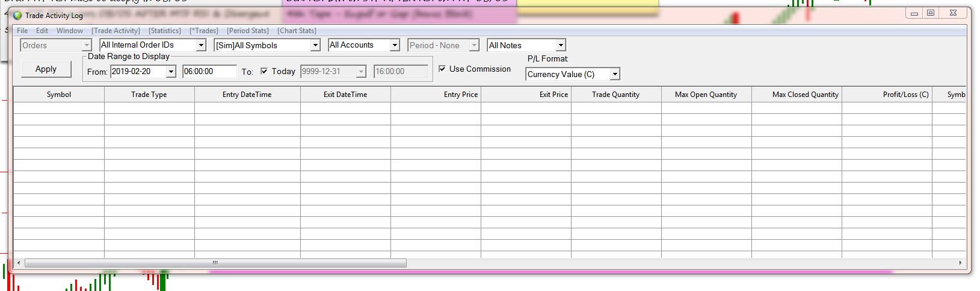Open the [Trade Activity] menu
Image resolution: width=980 pixels, height=291 pixels.
pos(116,31)
